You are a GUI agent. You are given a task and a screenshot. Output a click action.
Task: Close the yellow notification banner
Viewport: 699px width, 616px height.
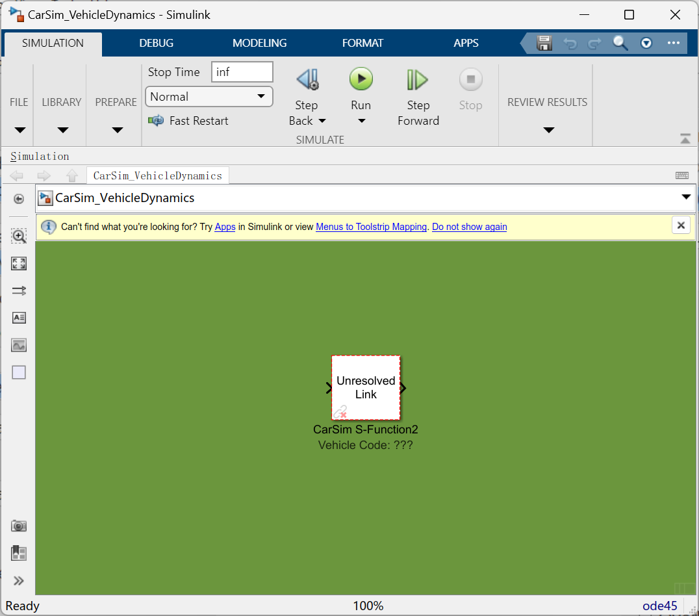[681, 225]
